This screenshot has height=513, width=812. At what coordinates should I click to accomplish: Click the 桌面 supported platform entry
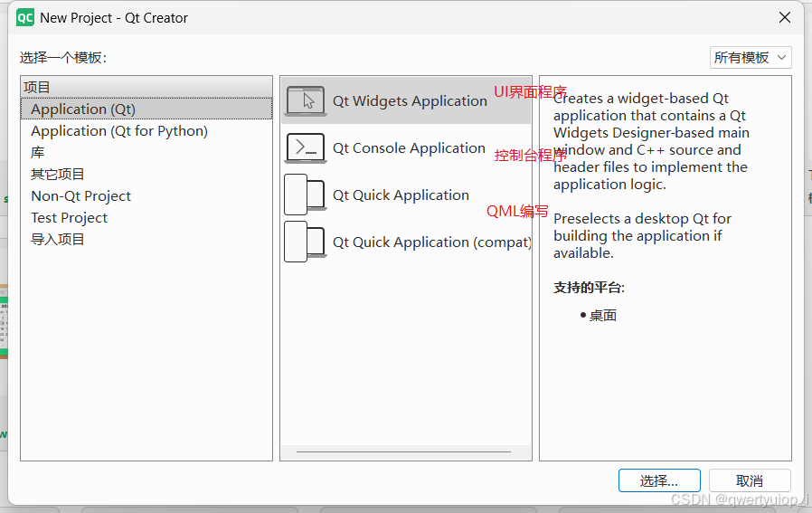coord(603,316)
